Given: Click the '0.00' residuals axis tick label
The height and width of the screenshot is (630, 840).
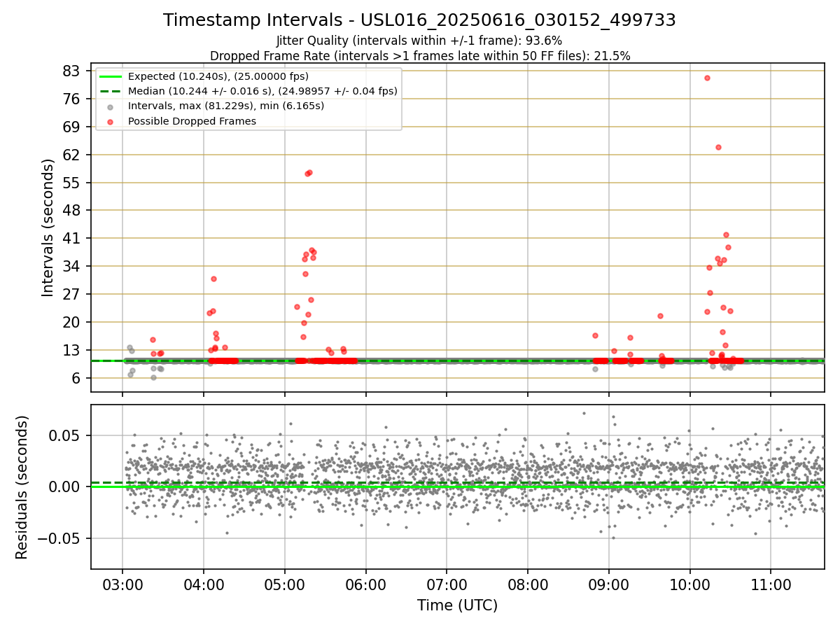Looking at the screenshot, I should pos(66,486).
